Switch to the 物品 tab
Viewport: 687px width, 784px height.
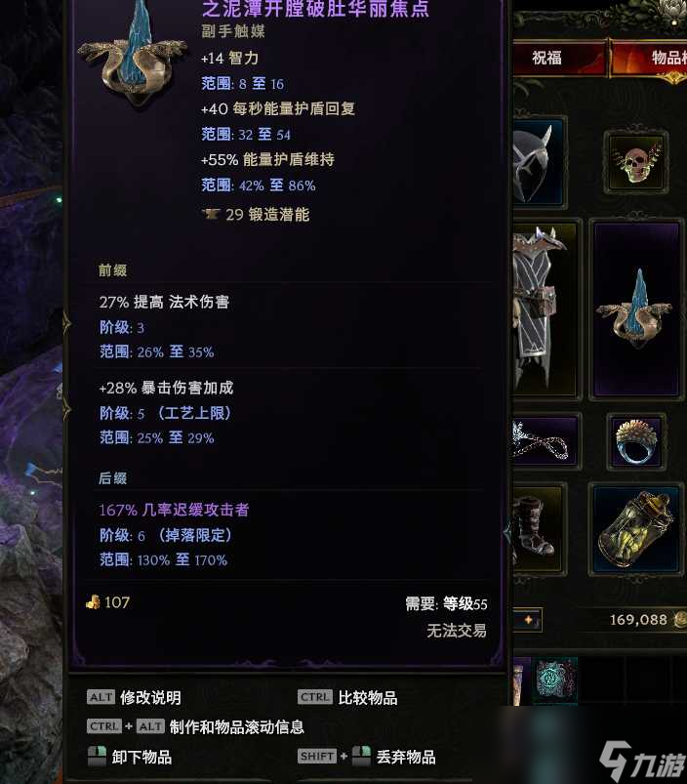(x=668, y=58)
